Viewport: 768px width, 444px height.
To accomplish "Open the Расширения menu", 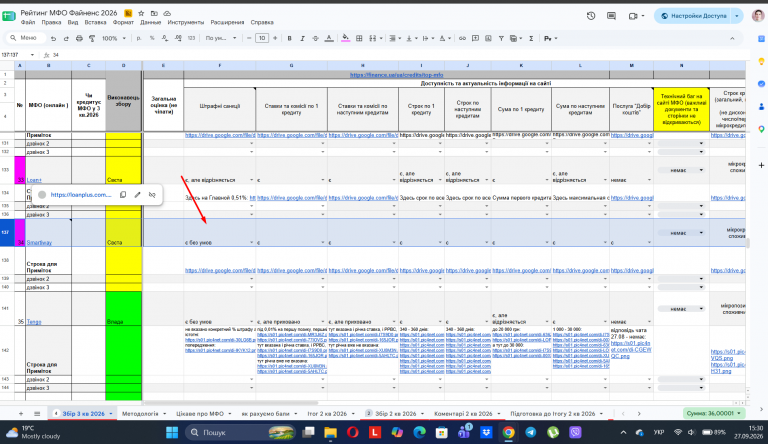I will coord(227,23).
